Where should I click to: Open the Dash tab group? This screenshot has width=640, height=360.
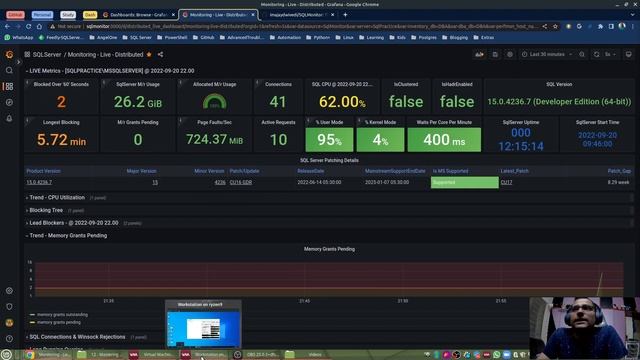point(90,15)
